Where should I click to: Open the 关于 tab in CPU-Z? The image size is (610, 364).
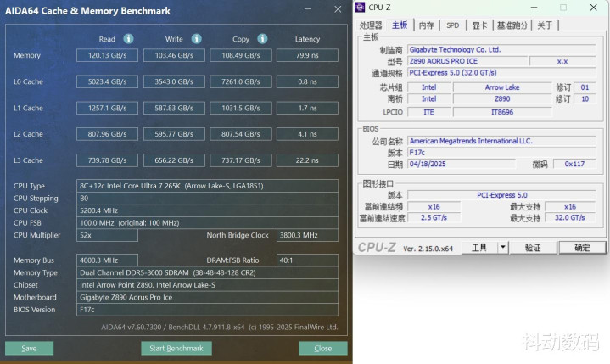coord(545,25)
